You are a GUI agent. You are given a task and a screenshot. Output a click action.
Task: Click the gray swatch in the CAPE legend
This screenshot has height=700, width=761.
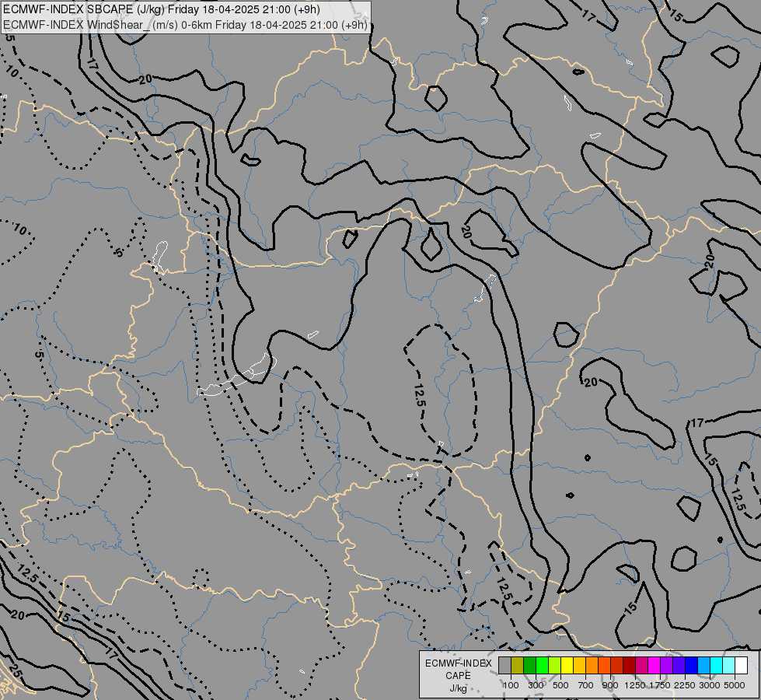(504, 665)
